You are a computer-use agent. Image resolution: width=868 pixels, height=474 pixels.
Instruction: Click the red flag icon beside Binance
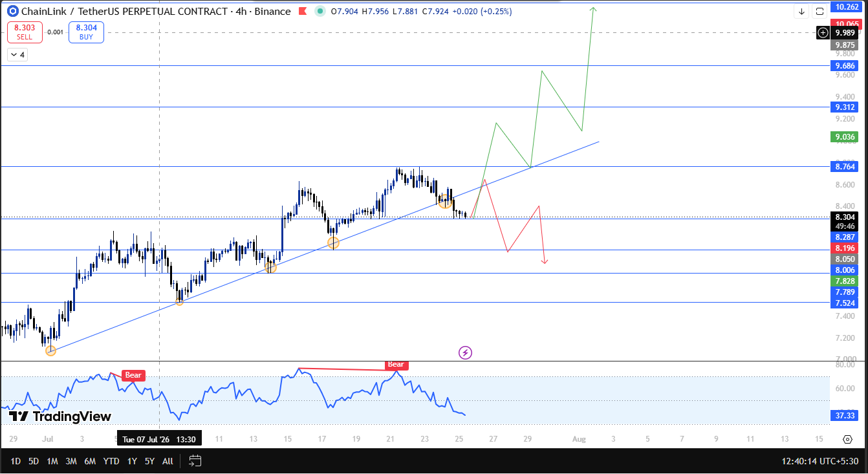point(303,11)
